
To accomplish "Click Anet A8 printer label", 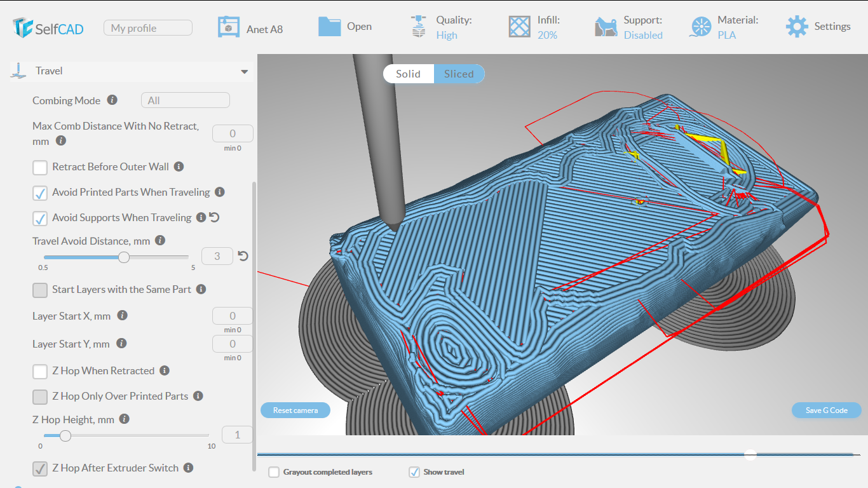I will (265, 29).
